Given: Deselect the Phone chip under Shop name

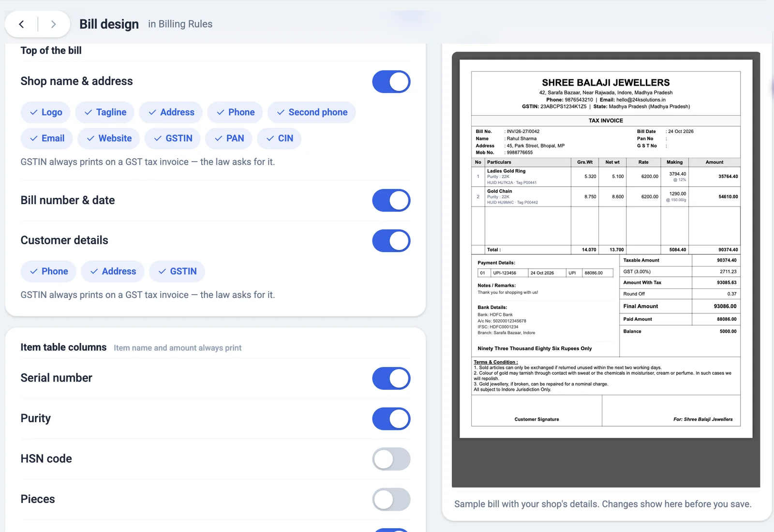Looking at the screenshot, I should 235,112.
